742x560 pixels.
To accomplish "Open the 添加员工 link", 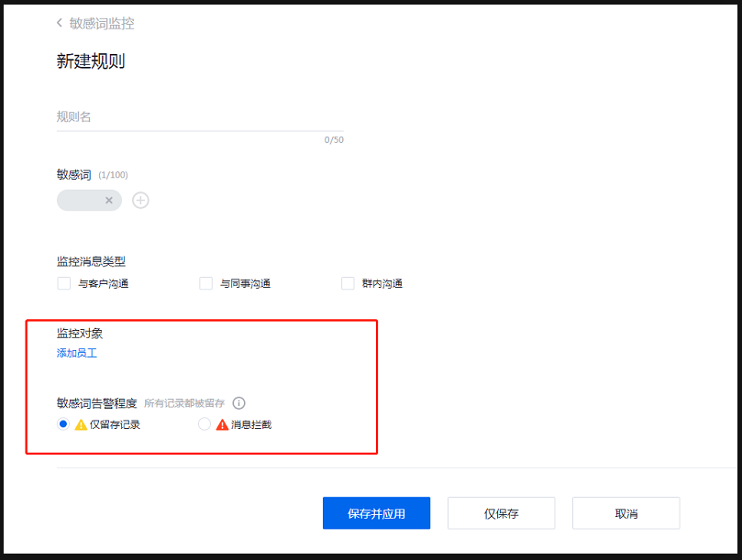I will (x=77, y=353).
